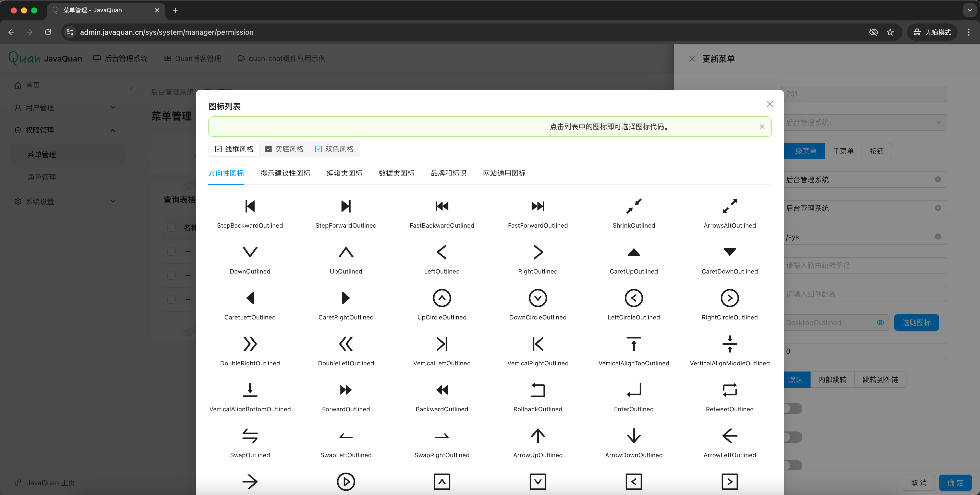Expand 用户管理 sidebar menu
Screen dimensions: 980x495
click(65, 108)
